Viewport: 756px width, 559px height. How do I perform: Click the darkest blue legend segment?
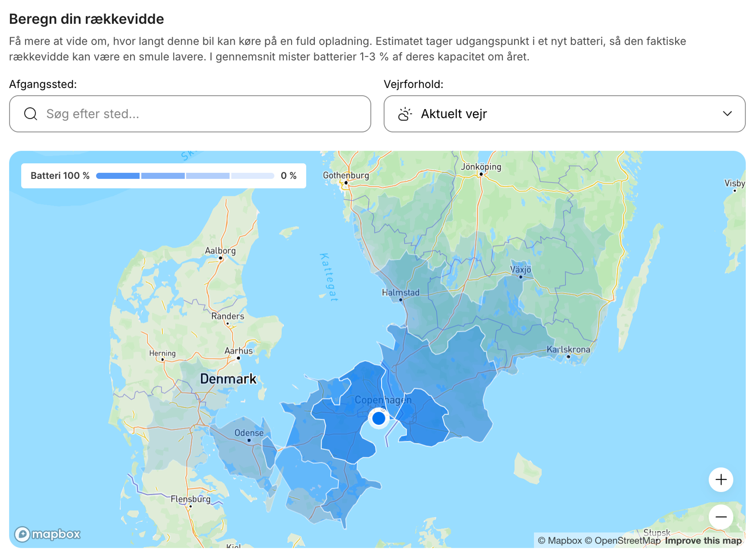coord(118,176)
